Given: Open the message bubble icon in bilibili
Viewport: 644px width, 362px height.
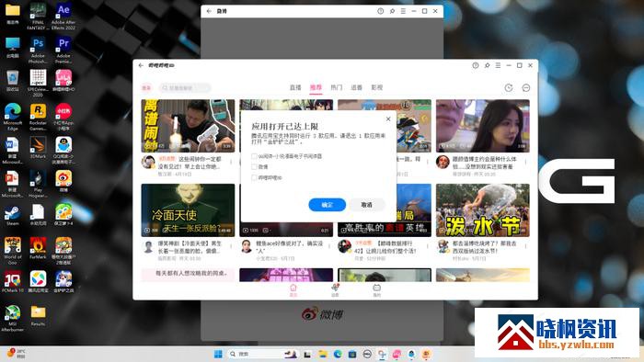Looking at the screenshot, I should (525, 87).
